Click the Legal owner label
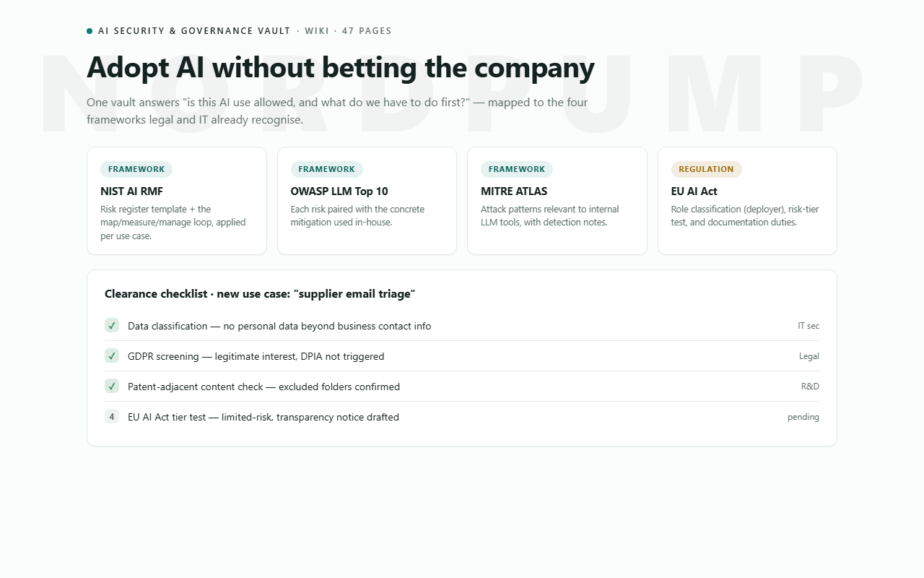 coord(809,356)
